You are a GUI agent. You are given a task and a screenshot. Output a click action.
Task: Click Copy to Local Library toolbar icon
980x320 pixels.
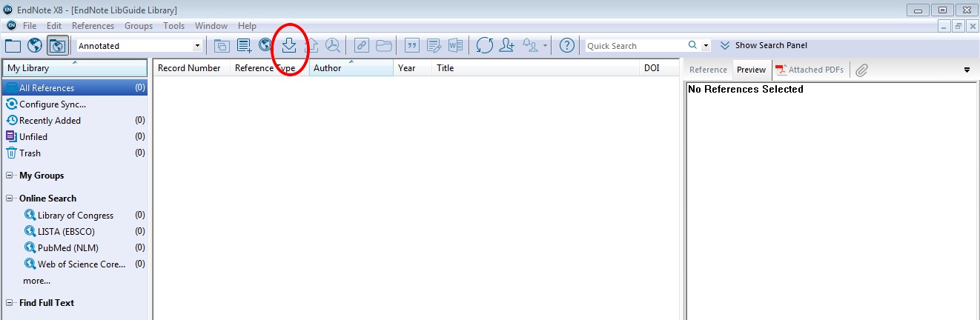click(222, 46)
